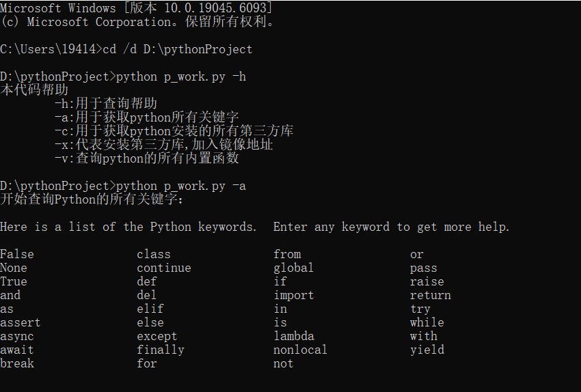Screen dimensions: 581x392
Task: Click the "import" keyword
Action: tap(293, 295)
